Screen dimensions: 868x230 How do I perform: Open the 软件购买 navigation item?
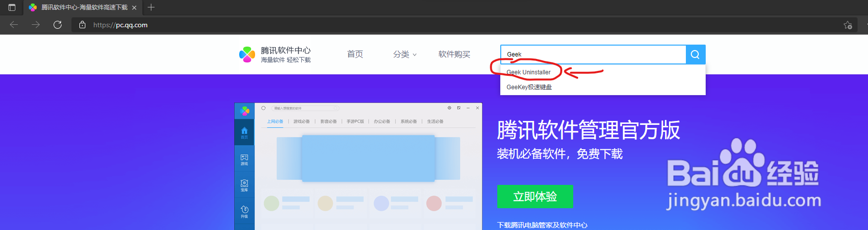click(454, 54)
